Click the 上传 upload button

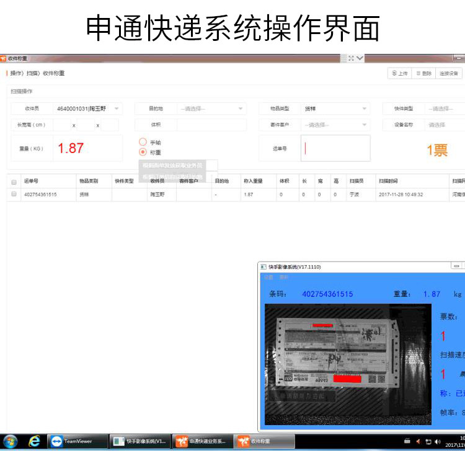point(400,74)
